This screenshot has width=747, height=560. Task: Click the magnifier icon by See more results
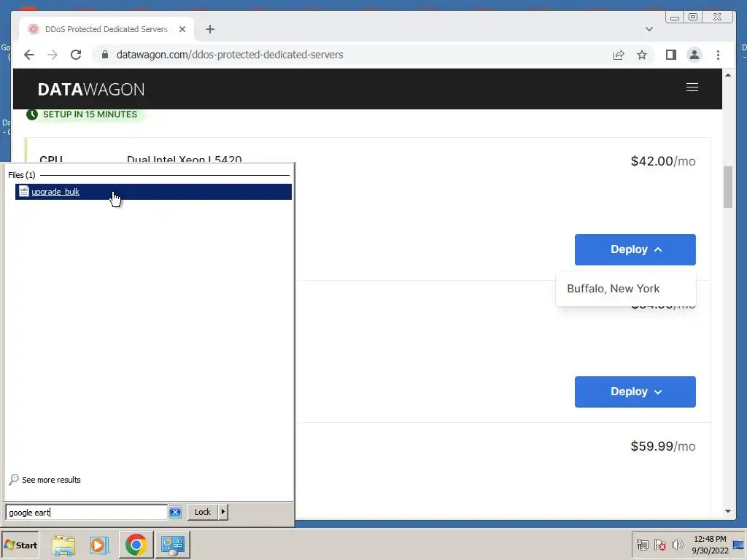click(x=14, y=479)
